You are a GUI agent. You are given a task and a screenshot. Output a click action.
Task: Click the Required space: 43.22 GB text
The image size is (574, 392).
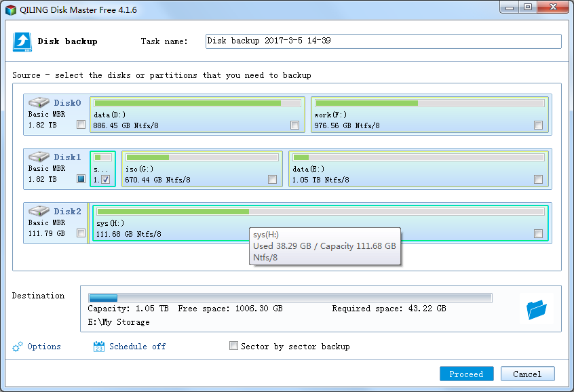(x=389, y=309)
